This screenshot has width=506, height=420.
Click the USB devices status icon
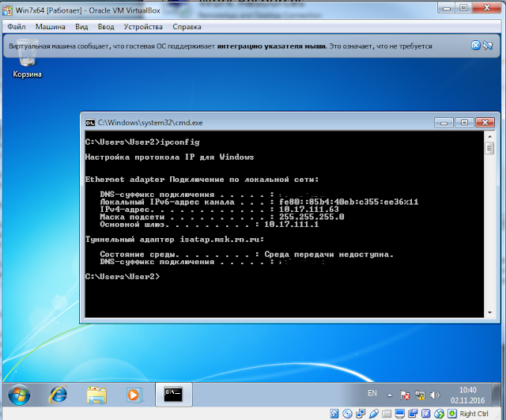coord(374,414)
